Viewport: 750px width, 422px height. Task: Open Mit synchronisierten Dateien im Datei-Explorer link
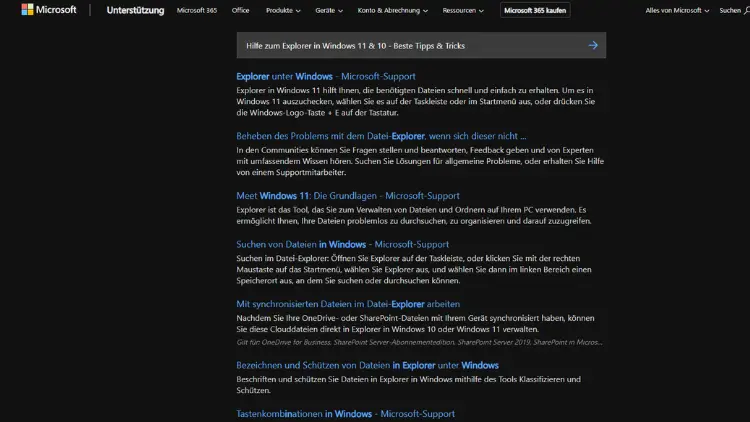tap(348, 304)
